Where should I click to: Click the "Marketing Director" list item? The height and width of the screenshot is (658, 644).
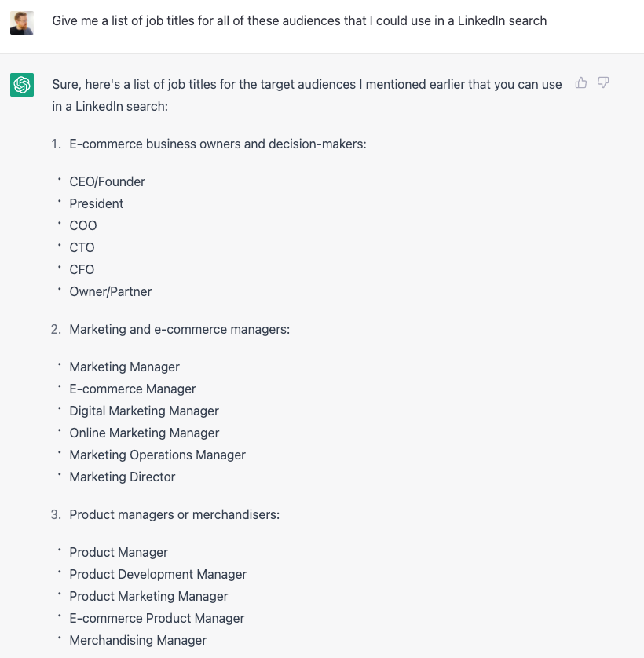click(x=122, y=477)
